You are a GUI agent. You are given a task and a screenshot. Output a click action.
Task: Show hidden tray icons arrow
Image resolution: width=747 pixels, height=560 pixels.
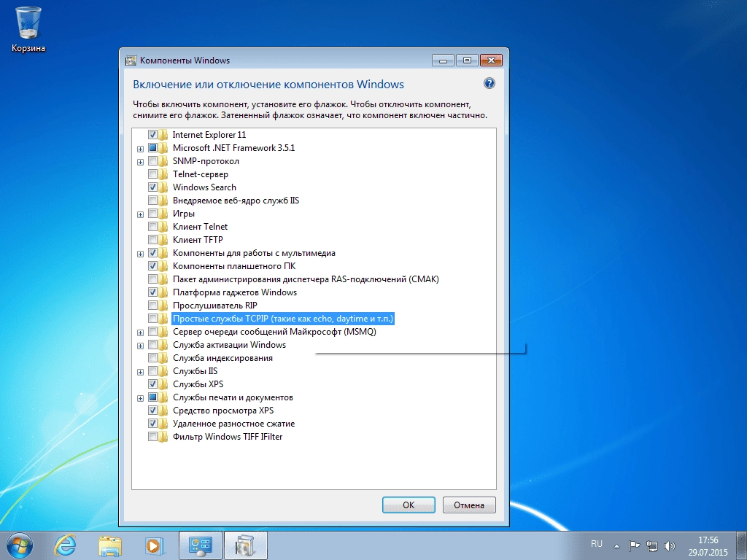pos(616,545)
